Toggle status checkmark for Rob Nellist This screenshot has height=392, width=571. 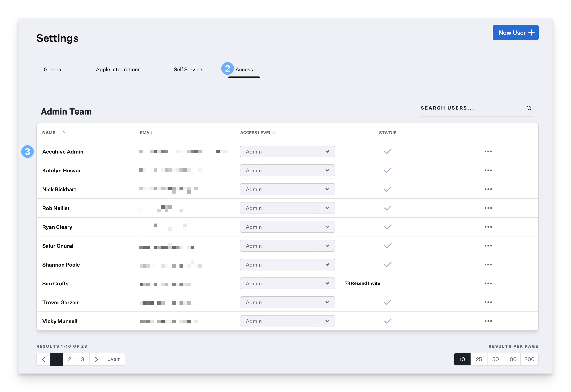point(388,208)
